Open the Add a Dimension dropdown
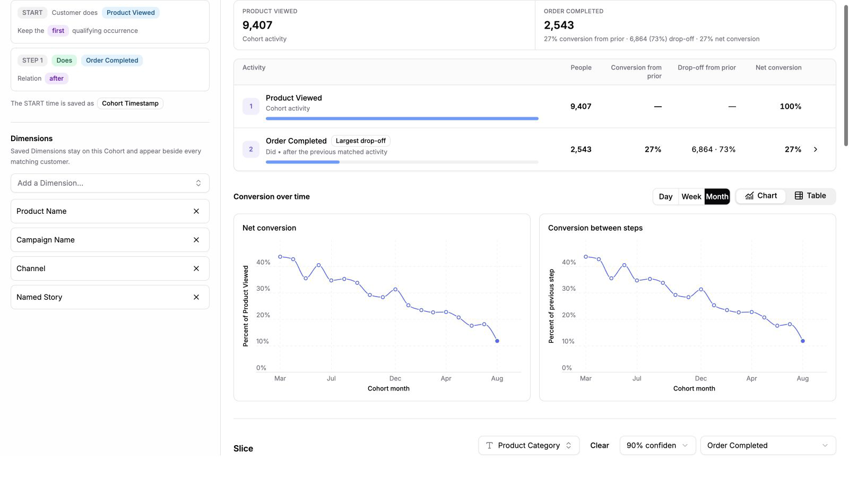The image size is (849, 504). tap(110, 183)
